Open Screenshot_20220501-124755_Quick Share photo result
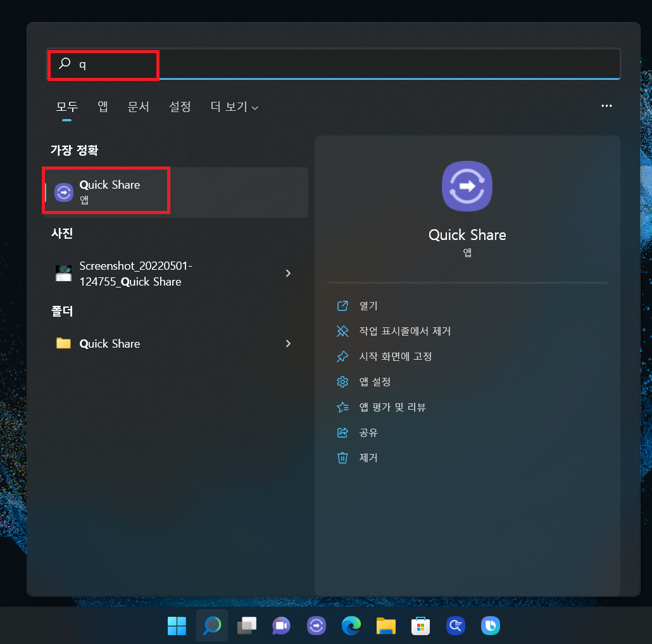The image size is (652, 644). (177, 274)
